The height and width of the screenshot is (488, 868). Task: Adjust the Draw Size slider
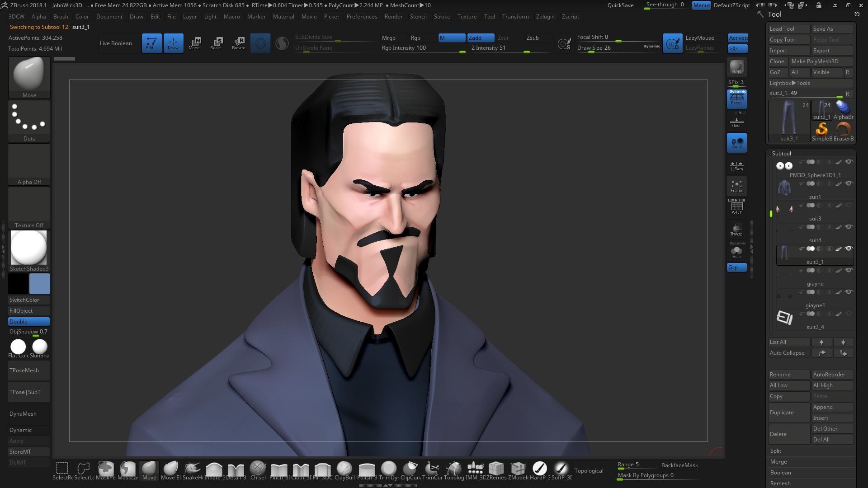point(619,48)
